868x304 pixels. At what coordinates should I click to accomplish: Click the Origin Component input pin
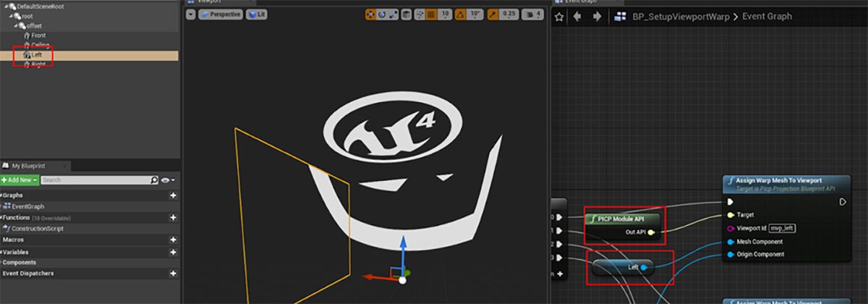pos(731,253)
